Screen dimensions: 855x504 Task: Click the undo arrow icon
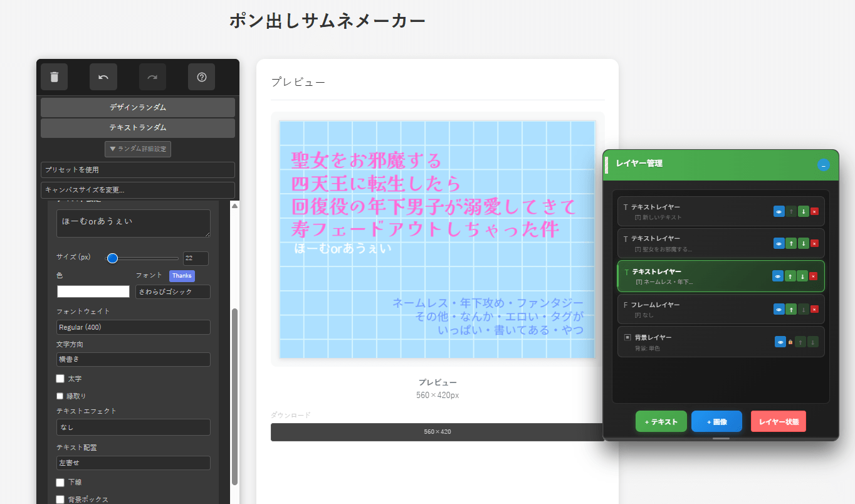(103, 77)
